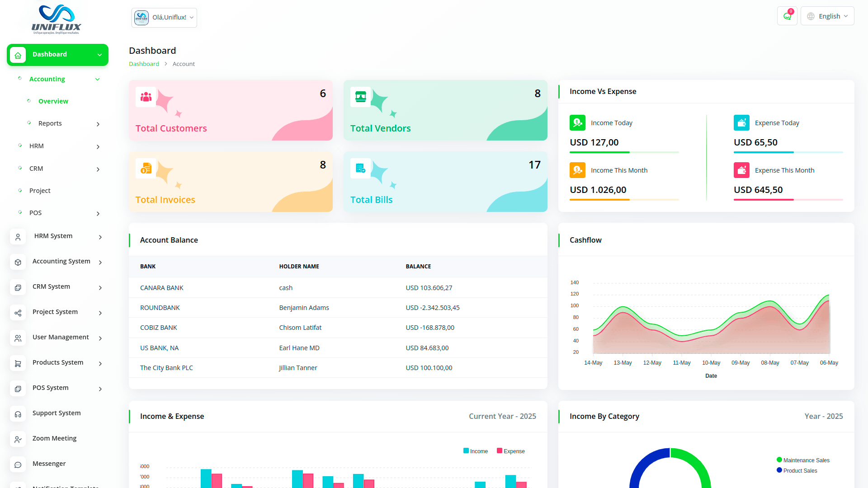
Task: Toggle Product Sales legend item
Action: coord(797,470)
